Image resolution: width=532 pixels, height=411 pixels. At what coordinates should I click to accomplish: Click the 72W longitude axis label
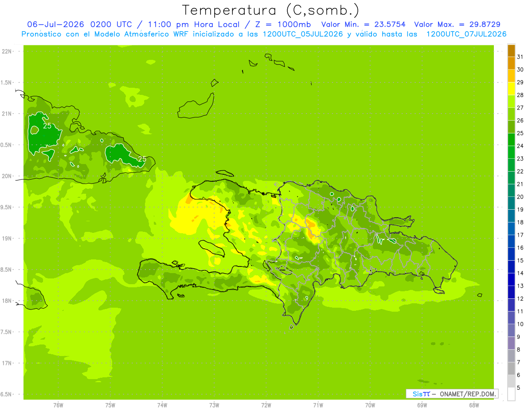click(266, 405)
